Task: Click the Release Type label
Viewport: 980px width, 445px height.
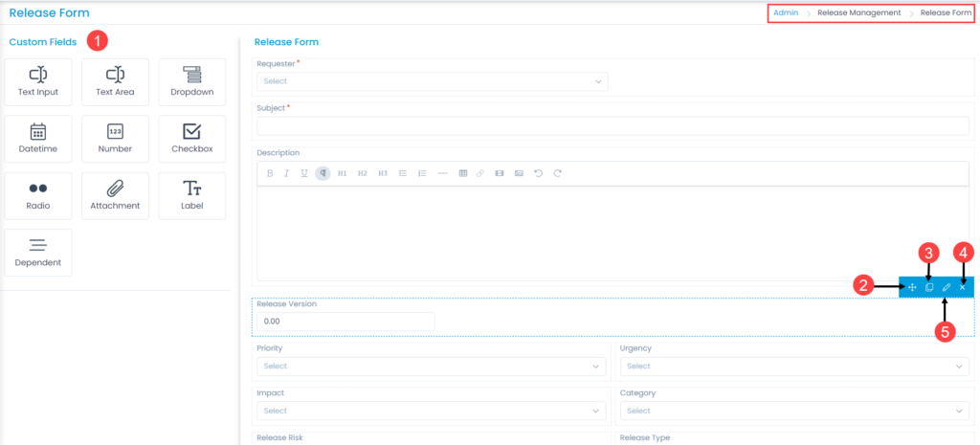Action: (644, 437)
